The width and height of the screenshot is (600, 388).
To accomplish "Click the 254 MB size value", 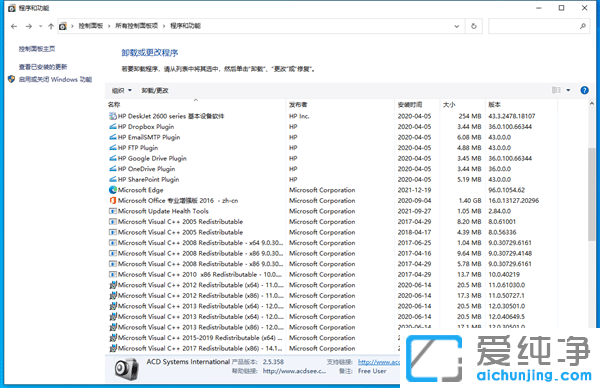I will click(470, 116).
